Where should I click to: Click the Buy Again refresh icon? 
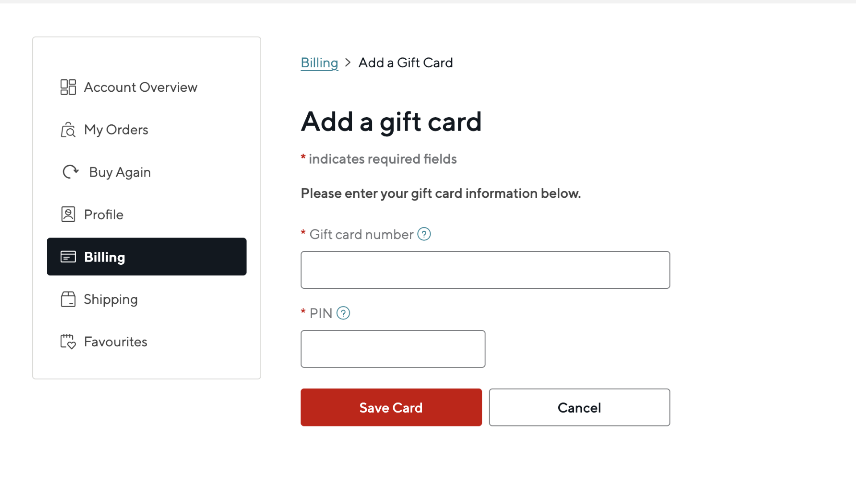click(x=70, y=172)
